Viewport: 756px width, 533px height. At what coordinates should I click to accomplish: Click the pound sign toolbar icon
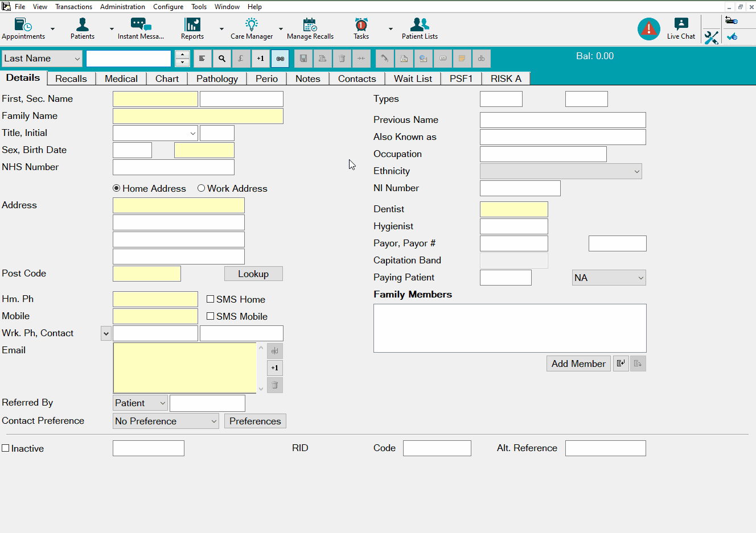click(241, 59)
